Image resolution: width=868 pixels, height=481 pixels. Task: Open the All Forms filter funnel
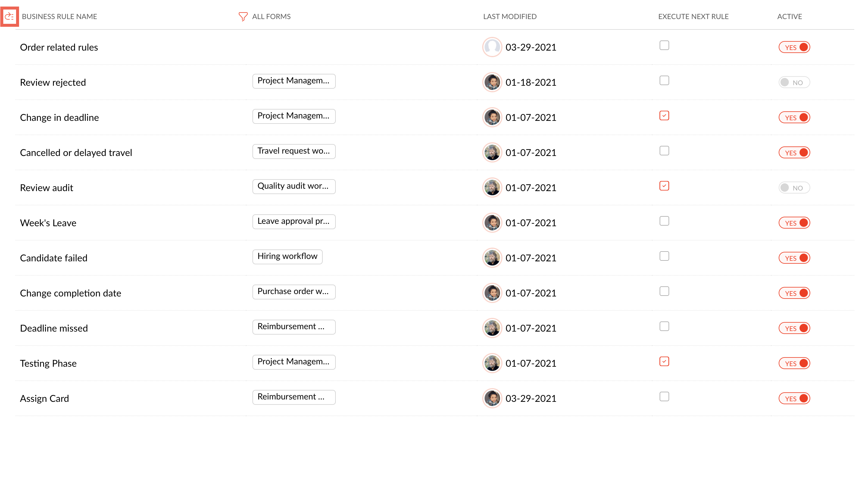[243, 16]
